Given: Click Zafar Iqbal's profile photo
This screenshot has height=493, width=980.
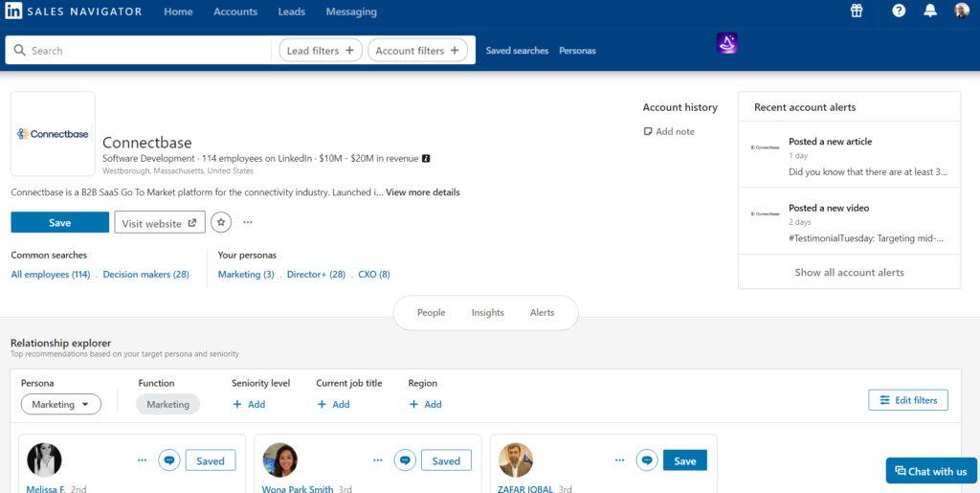Looking at the screenshot, I should [x=516, y=459].
